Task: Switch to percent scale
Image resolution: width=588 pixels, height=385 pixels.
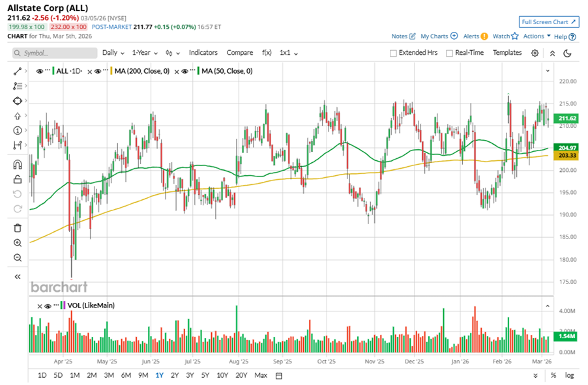Action: pyautogui.click(x=553, y=375)
